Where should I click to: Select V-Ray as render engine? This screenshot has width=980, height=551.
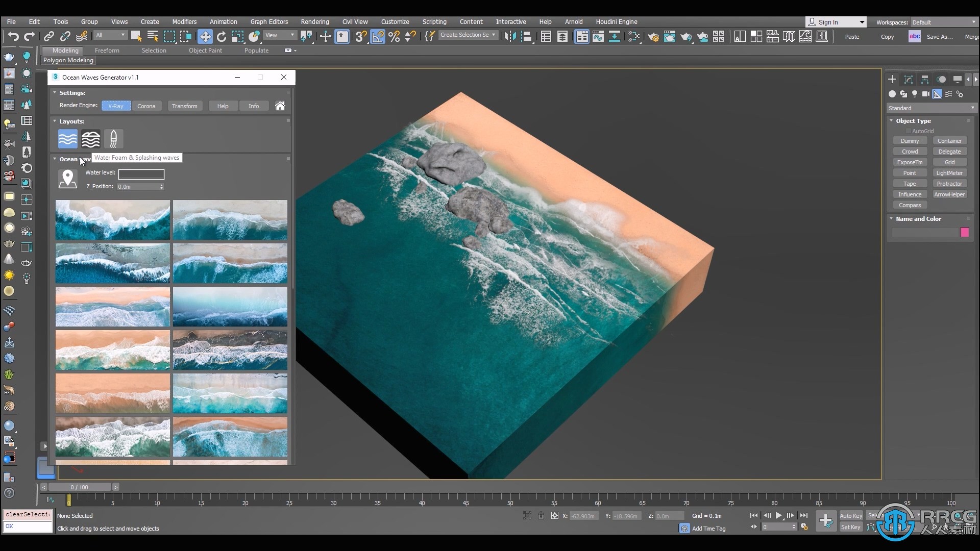[x=116, y=106]
